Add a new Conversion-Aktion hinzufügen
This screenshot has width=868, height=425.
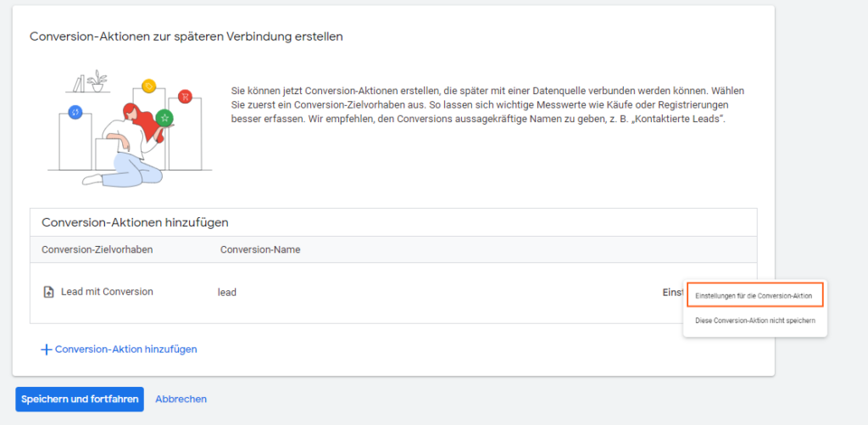pos(125,350)
